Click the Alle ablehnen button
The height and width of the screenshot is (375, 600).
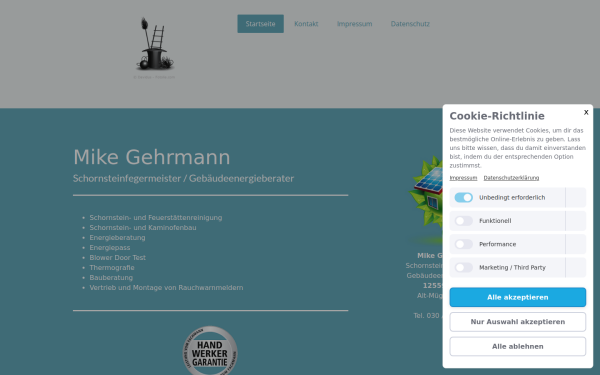coord(518,346)
